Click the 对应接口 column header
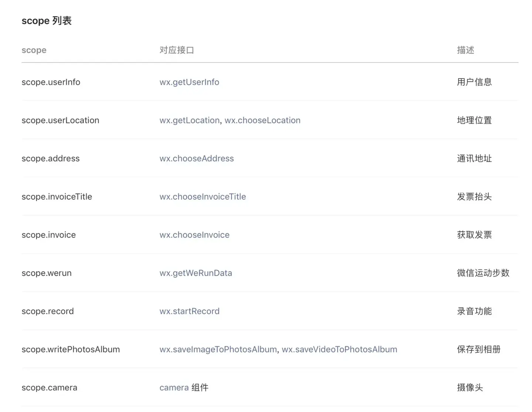This screenshot has width=532, height=412. coord(177,50)
